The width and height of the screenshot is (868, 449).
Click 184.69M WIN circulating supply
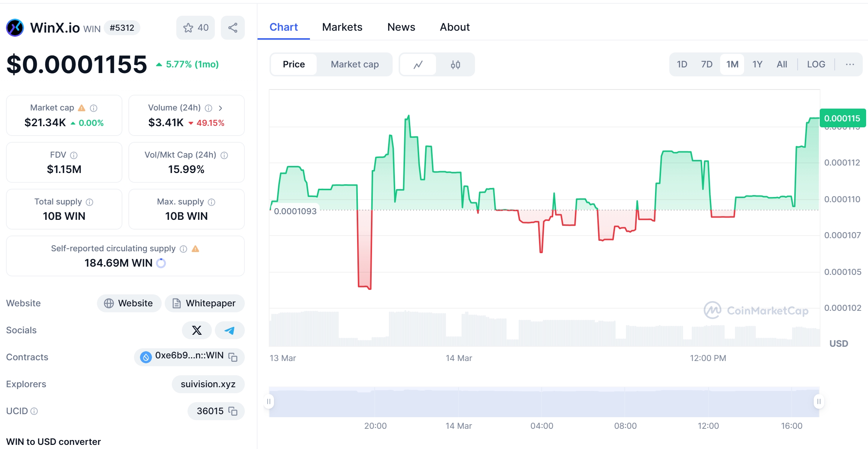(118, 263)
